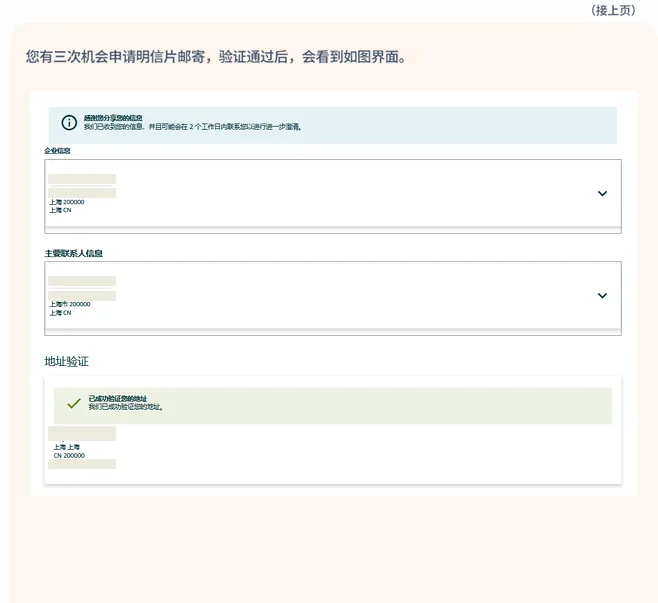Viewport: 658px width, 603px height.
Task: Click the text CN 200000 in address verification
Action: pos(69,455)
